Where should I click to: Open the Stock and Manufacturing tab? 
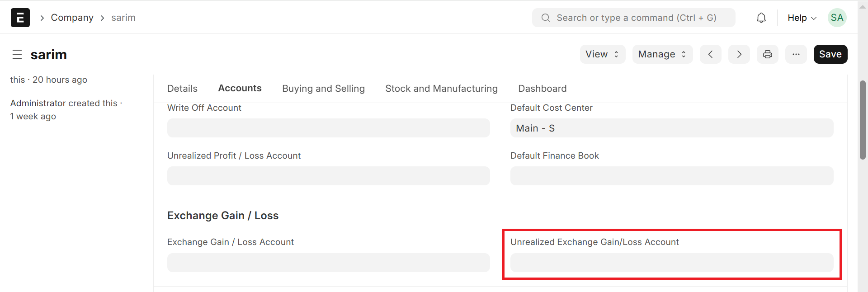[441, 89]
